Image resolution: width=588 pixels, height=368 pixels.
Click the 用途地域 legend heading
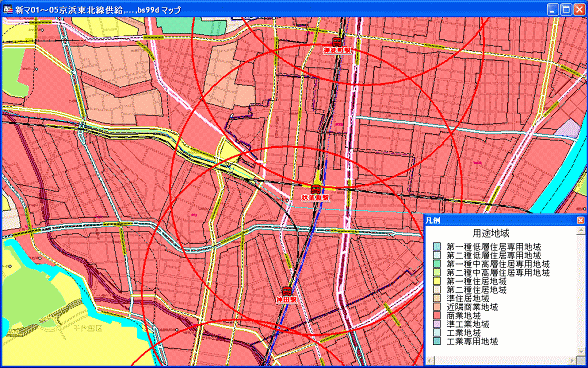pos(490,233)
